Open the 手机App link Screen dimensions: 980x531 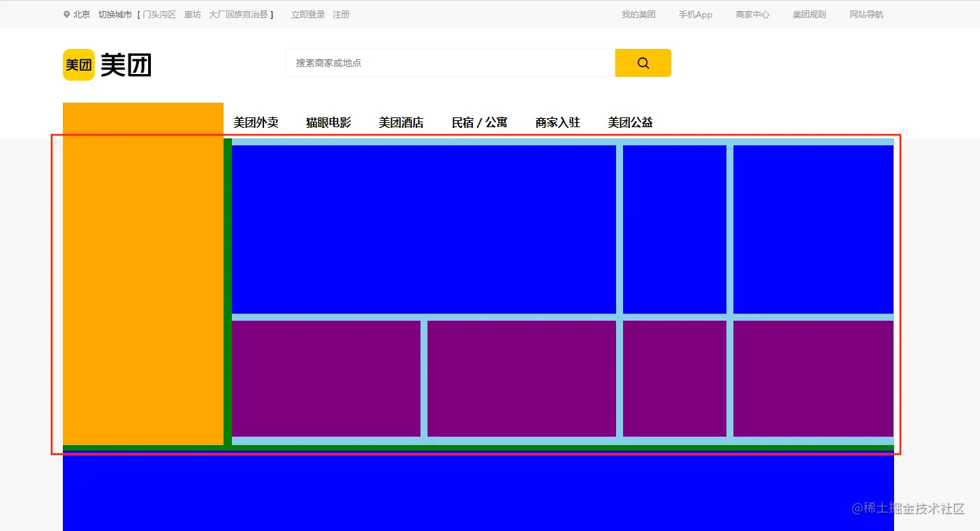[x=696, y=15]
